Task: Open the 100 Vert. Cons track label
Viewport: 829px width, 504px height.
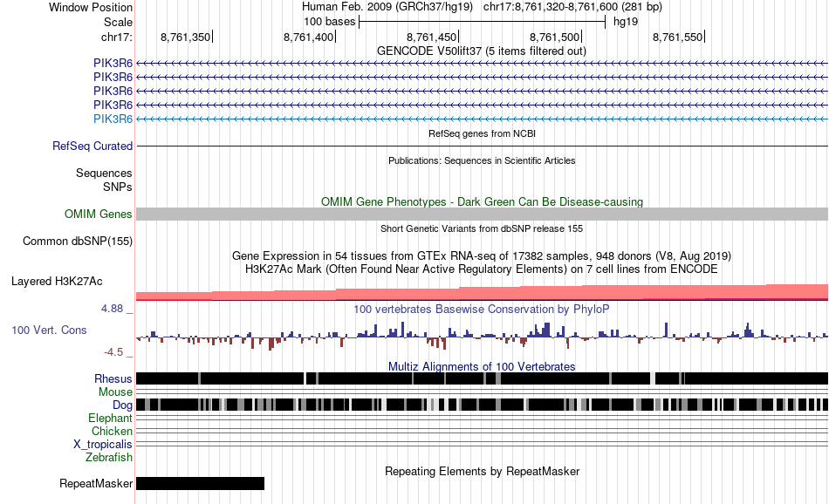Action: pyautogui.click(x=49, y=330)
